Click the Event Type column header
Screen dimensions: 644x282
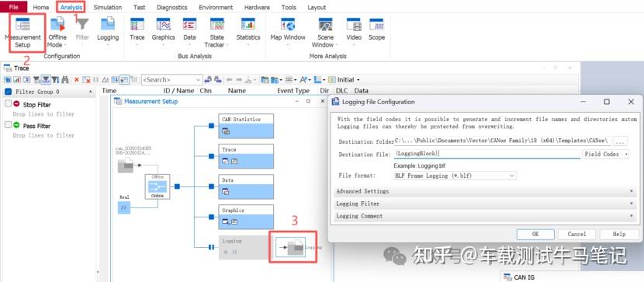tap(293, 90)
